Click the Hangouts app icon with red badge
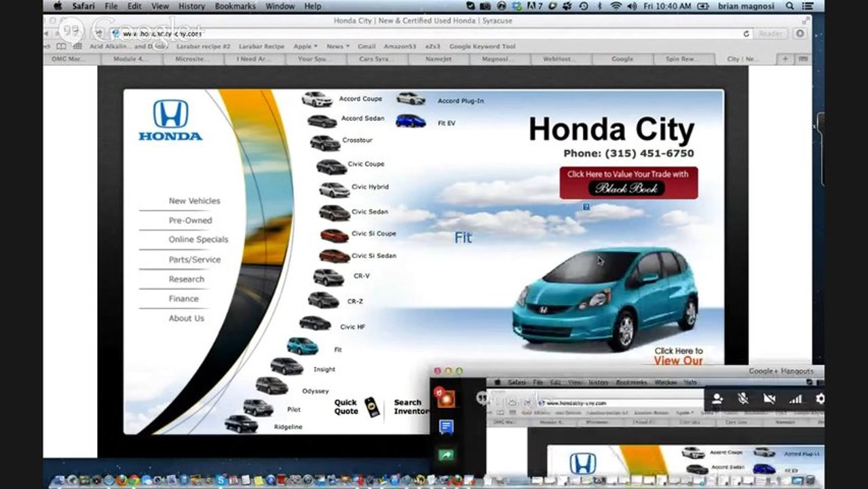Viewport: 868px width, 489px height. pyautogui.click(x=445, y=397)
